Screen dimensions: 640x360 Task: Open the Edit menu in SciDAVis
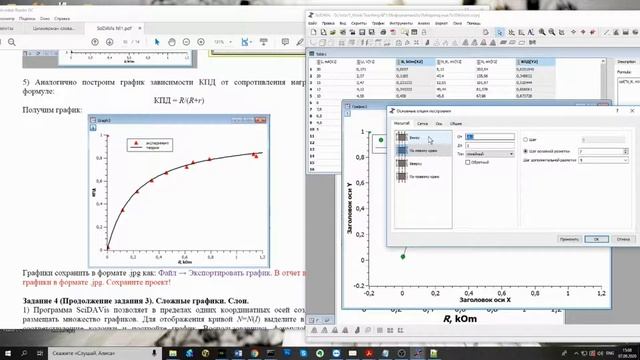(x=328, y=23)
